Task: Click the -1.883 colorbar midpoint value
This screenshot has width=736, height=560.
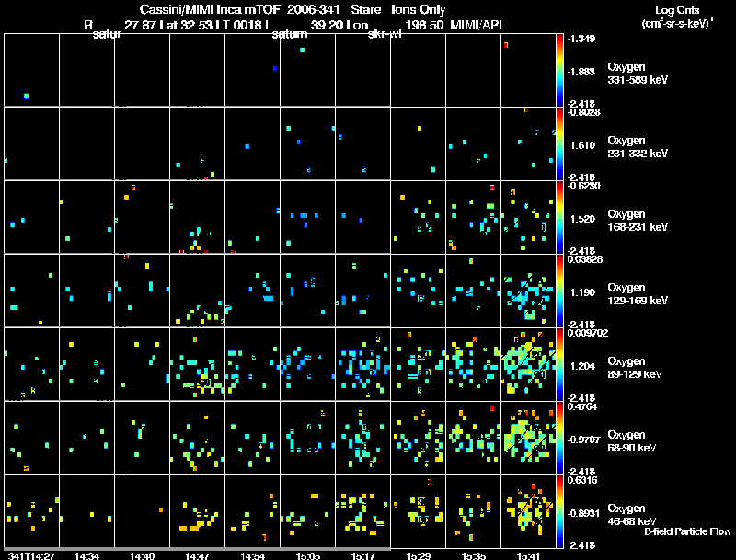Action: click(581, 72)
